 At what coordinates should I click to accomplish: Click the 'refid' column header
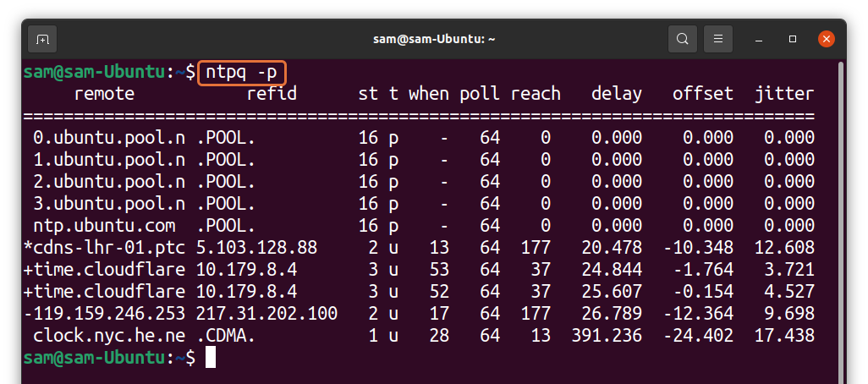coord(272,94)
